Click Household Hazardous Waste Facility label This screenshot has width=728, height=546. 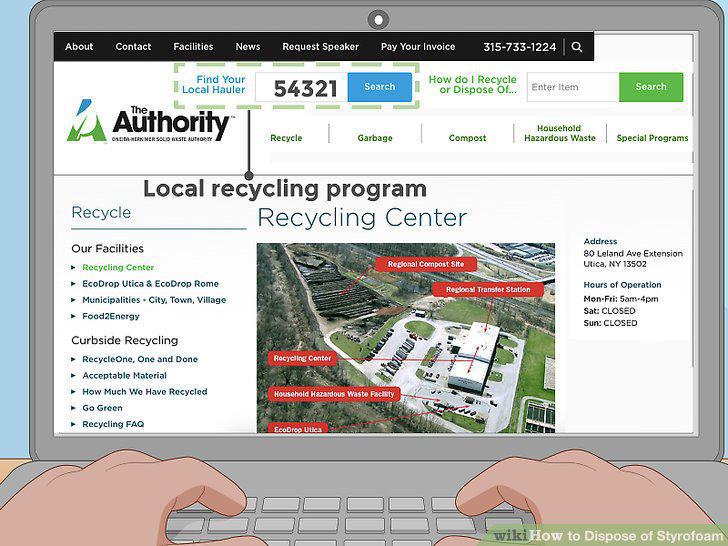coord(334,394)
